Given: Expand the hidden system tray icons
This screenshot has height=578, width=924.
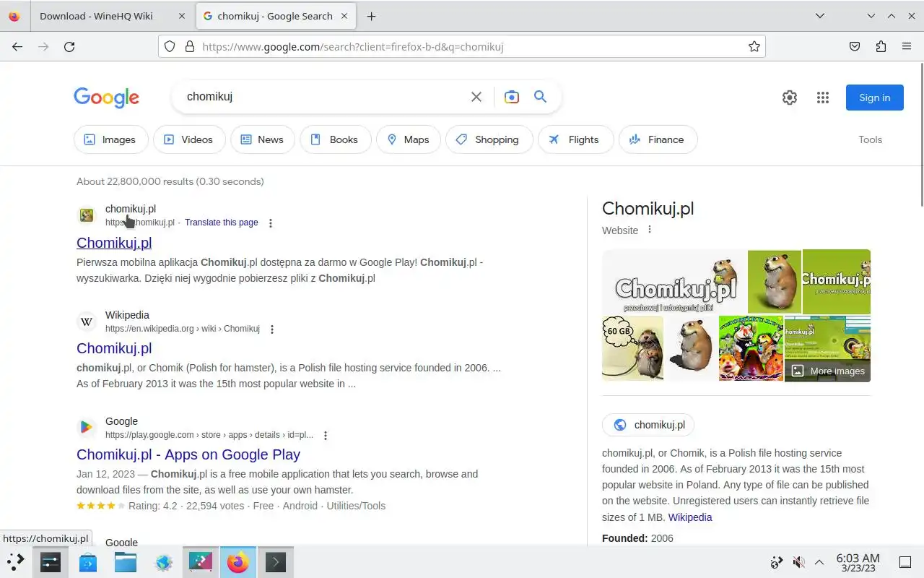Looking at the screenshot, I should (819, 562).
